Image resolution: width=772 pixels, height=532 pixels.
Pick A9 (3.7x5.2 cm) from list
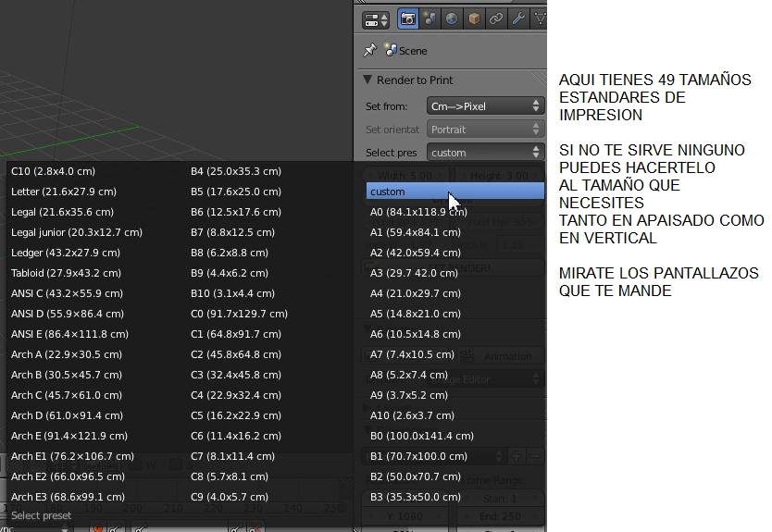[409, 395]
